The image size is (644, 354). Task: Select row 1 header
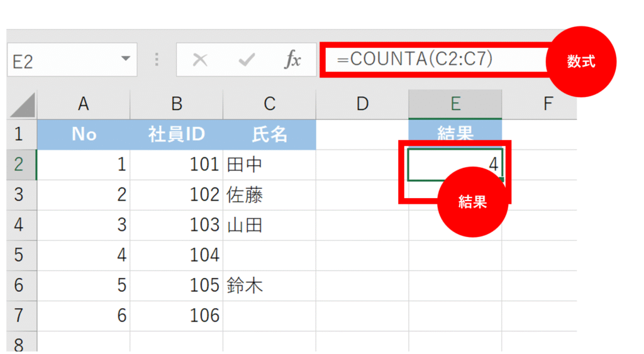coord(19,134)
